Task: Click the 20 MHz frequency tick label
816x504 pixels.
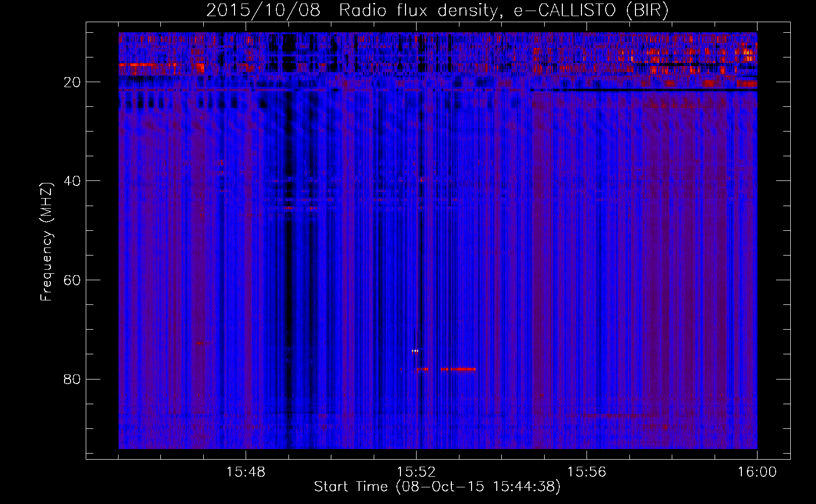Action: coord(72,82)
